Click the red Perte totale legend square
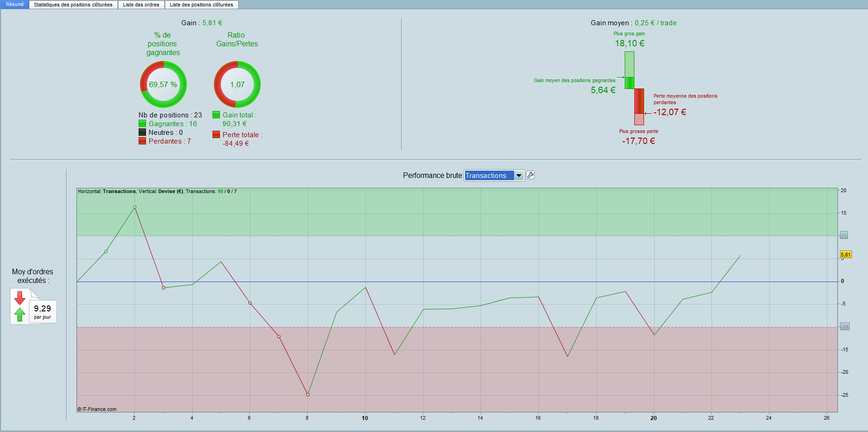This screenshot has width=868, height=432. click(x=216, y=135)
